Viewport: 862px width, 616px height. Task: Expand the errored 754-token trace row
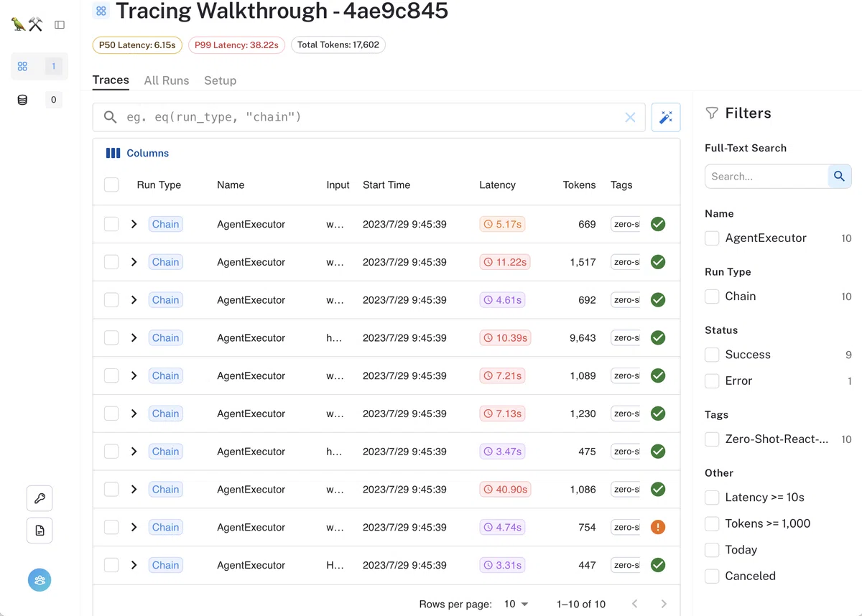coord(134,527)
